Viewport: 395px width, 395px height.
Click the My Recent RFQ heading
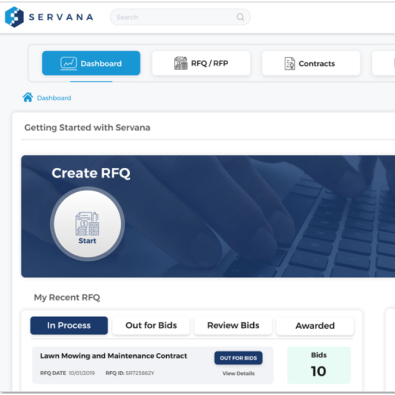(67, 297)
